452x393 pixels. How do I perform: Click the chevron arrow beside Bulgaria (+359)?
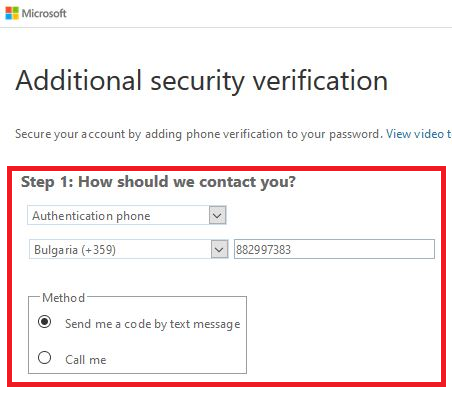pos(219,250)
